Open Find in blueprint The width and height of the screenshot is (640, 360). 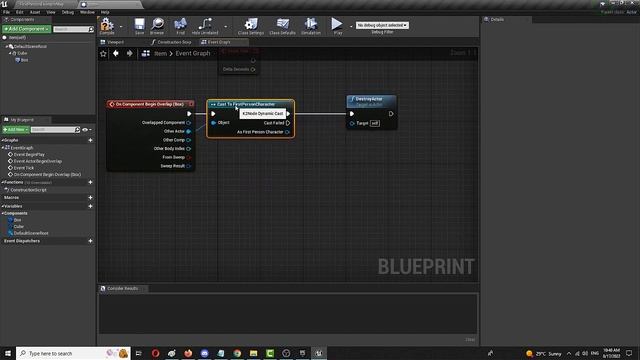click(x=180, y=26)
